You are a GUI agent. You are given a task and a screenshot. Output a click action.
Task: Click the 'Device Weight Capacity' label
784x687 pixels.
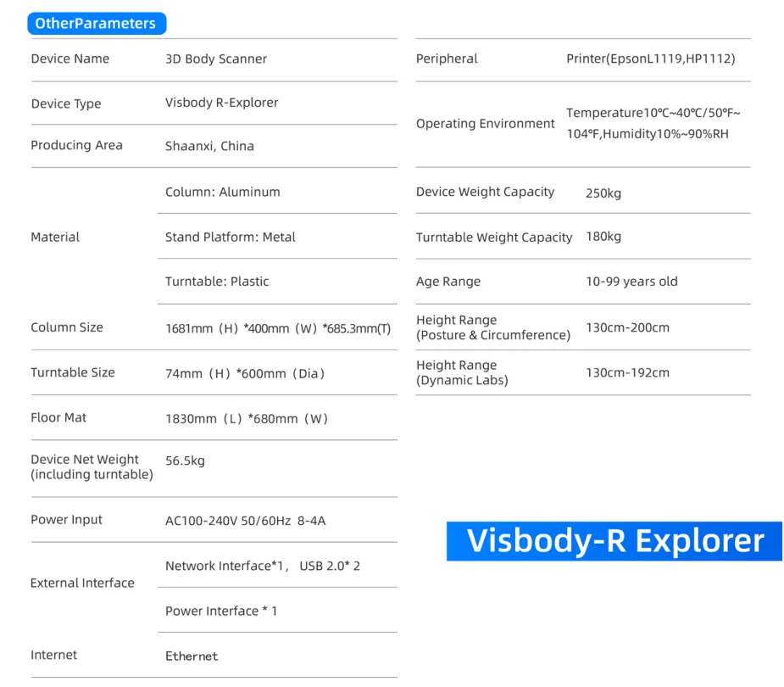pos(485,193)
